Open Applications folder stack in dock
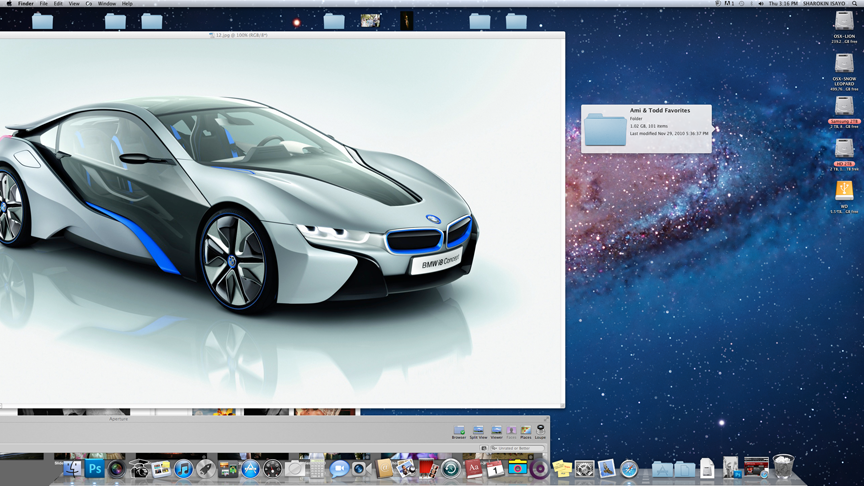The image size is (864, 486). point(662,469)
